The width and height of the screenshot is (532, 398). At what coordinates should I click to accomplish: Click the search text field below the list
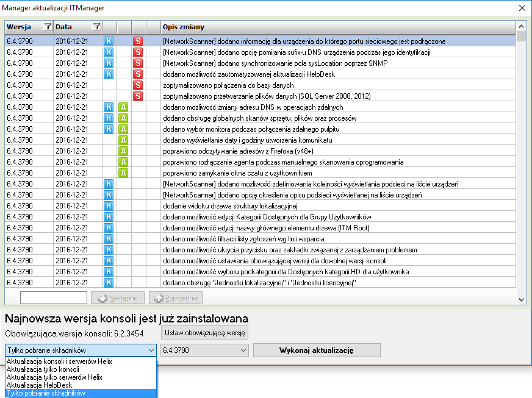tap(54, 298)
